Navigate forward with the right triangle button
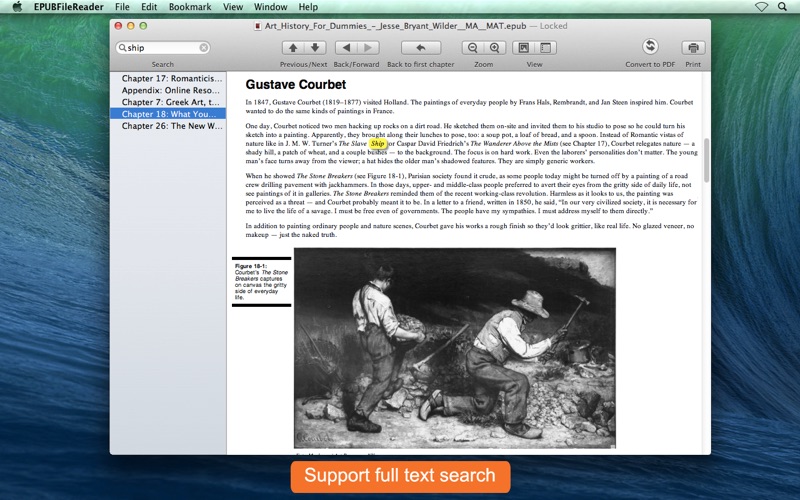Screen dimensions: 800x500 pos(368,48)
